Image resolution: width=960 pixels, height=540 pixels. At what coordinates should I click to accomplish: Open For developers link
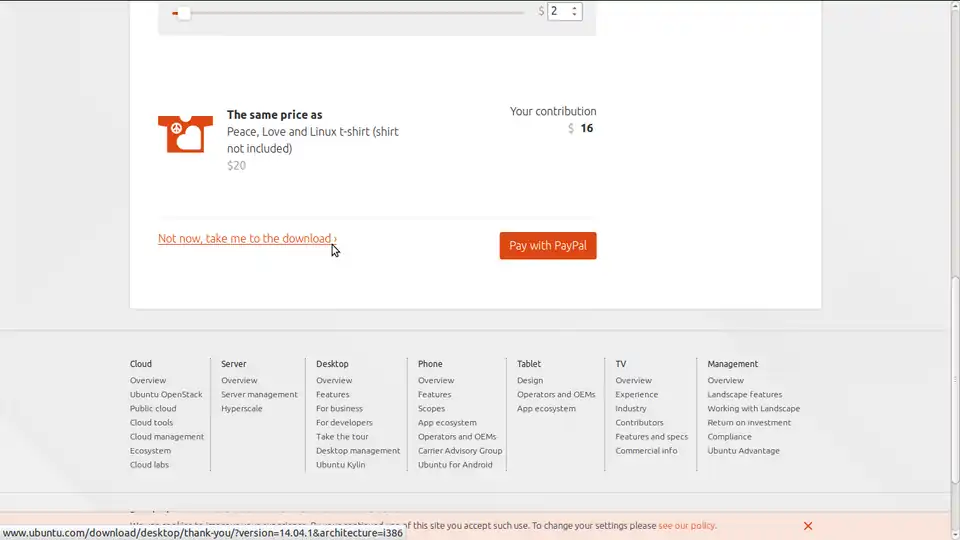(344, 422)
